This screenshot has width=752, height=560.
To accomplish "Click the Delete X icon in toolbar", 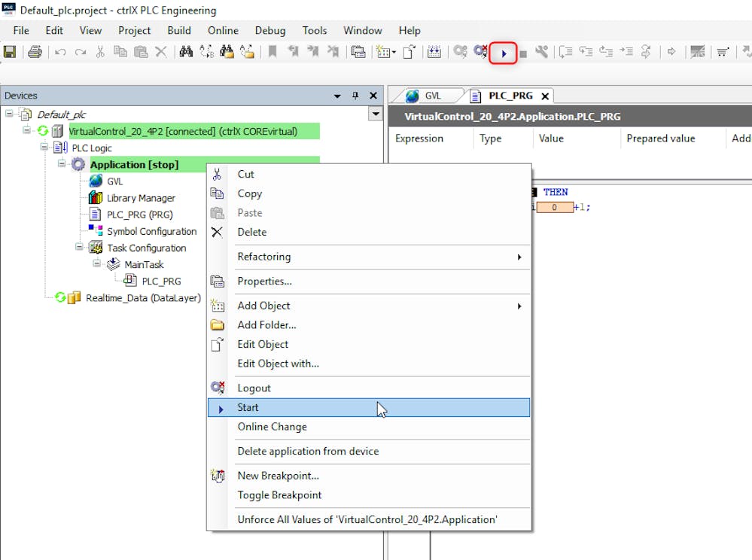I will 161,52.
